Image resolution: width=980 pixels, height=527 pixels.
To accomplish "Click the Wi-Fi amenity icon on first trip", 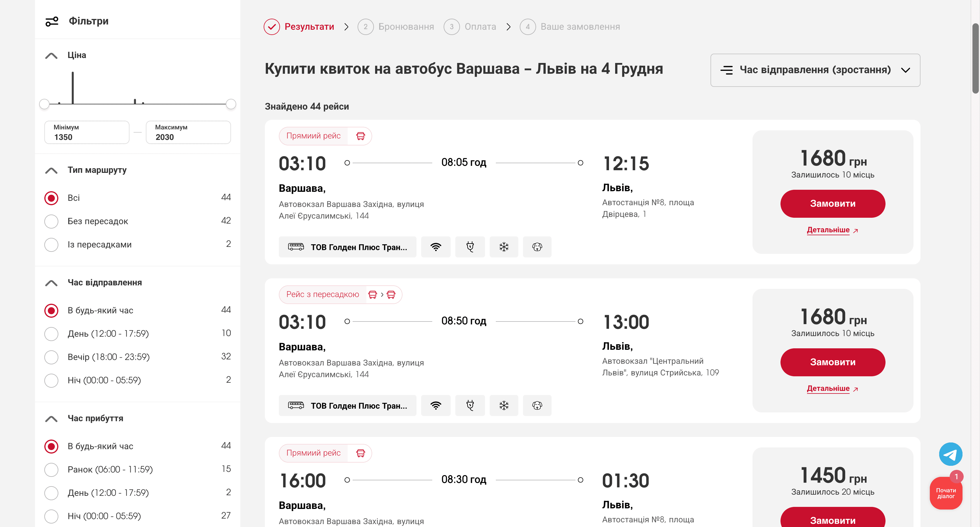I will coord(436,247).
